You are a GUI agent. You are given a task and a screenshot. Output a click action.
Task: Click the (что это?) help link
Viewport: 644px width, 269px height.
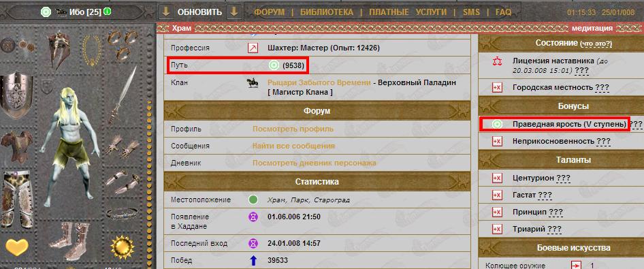(x=595, y=43)
